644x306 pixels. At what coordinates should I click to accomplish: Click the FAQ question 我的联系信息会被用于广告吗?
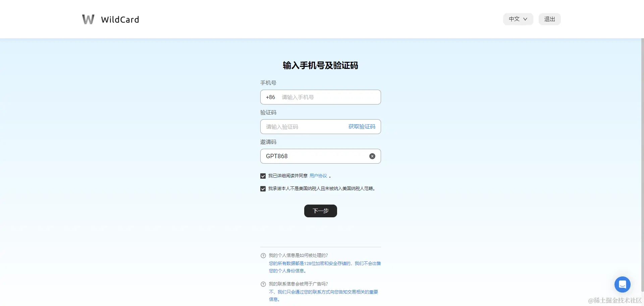point(298,284)
